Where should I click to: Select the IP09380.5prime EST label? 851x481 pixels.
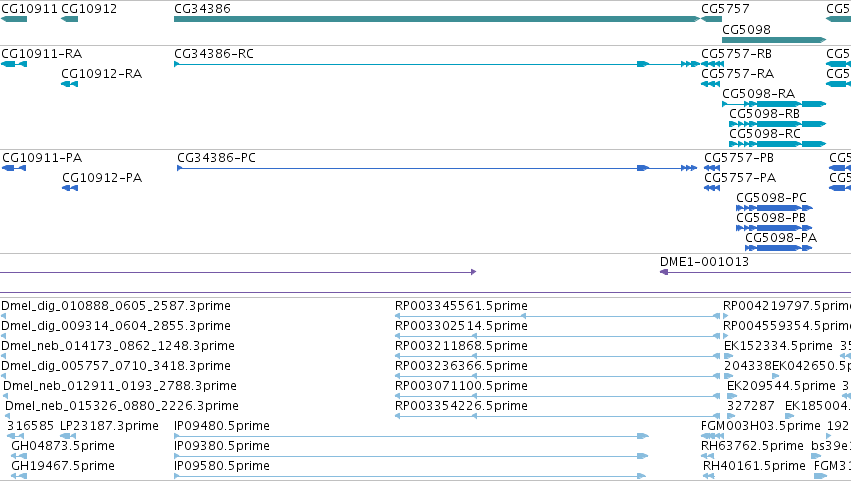pyautogui.click(x=222, y=446)
